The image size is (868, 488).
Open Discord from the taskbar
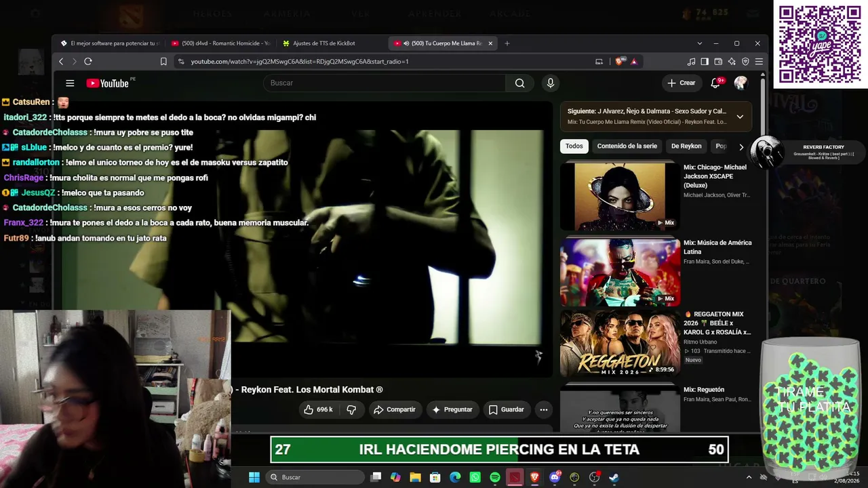coord(555,477)
